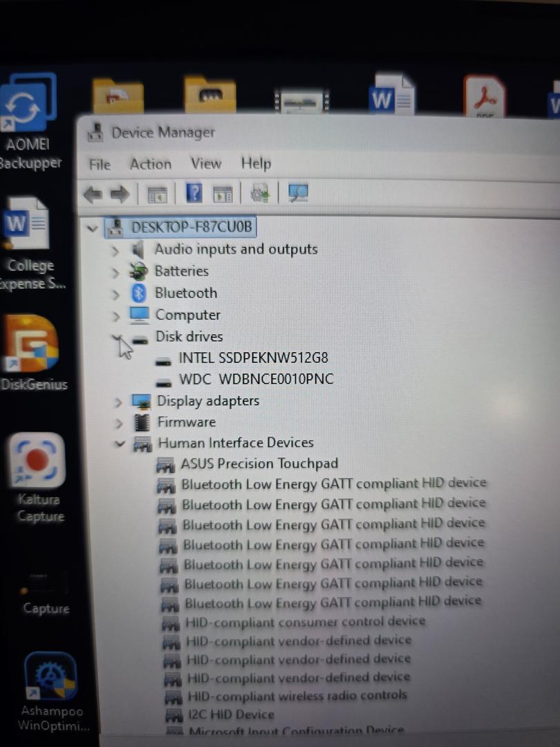Click the Display adapters category icon
560x747 pixels.
tap(142, 402)
